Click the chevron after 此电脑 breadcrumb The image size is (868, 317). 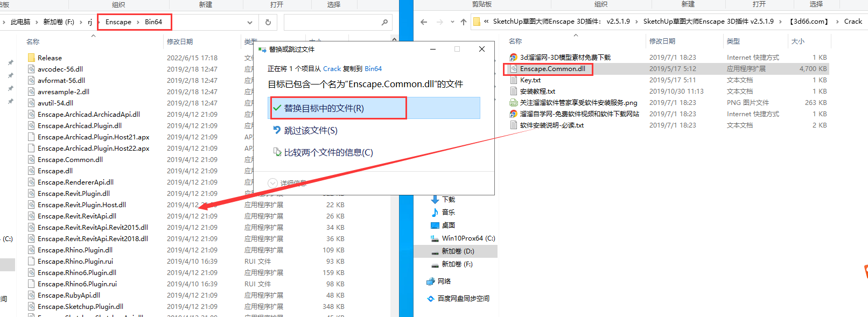tap(37, 22)
